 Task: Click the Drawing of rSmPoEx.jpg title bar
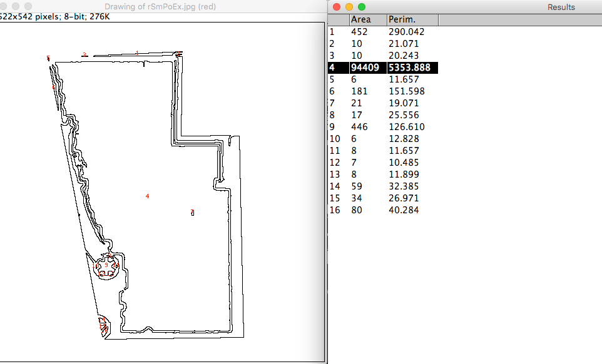point(160,6)
